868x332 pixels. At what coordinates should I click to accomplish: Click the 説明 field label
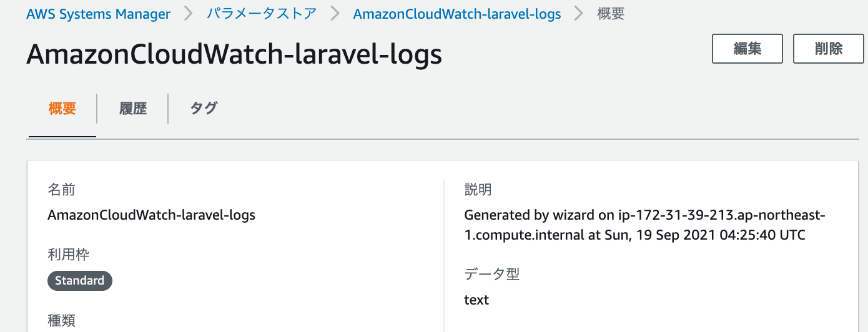pyautogui.click(x=478, y=190)
